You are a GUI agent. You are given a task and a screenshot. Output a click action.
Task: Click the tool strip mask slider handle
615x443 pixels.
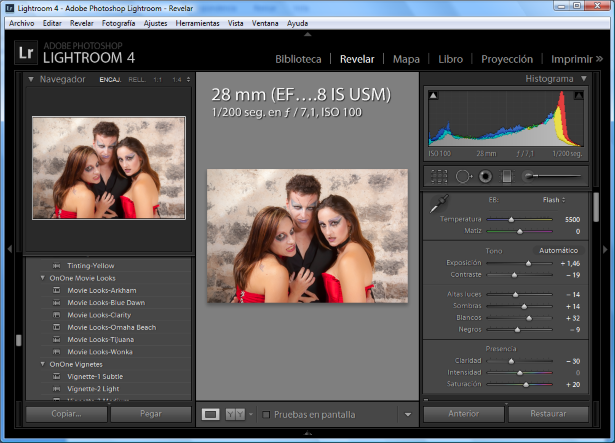click(x=529, y=176)
